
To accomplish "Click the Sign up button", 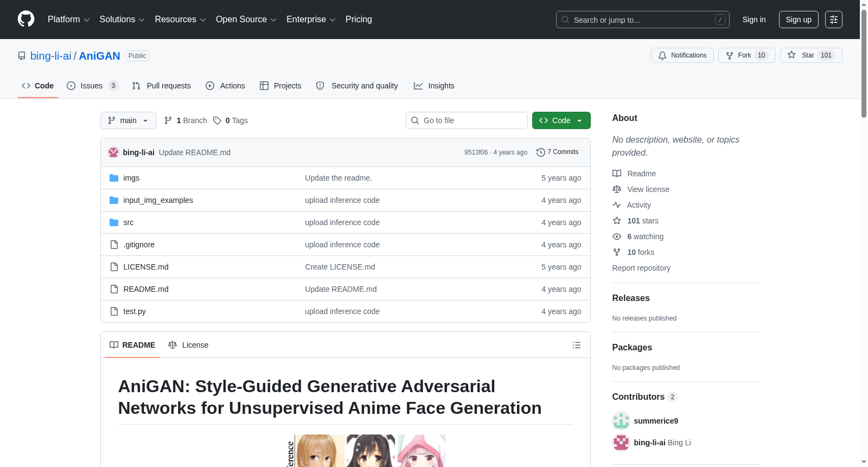I will 799,20.
